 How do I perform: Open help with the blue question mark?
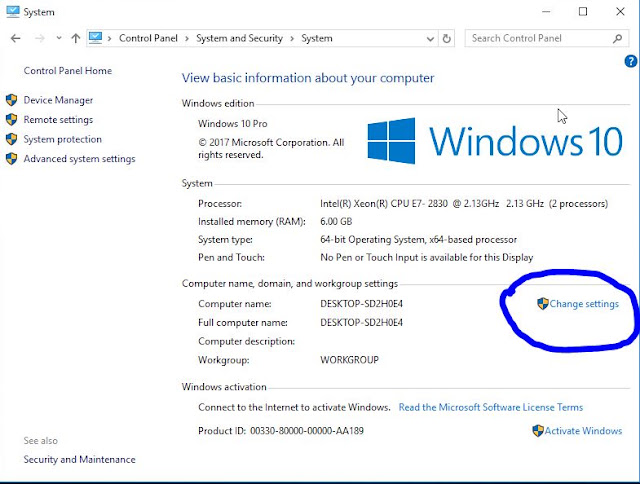pyautogui.click(x=631, y=61)
